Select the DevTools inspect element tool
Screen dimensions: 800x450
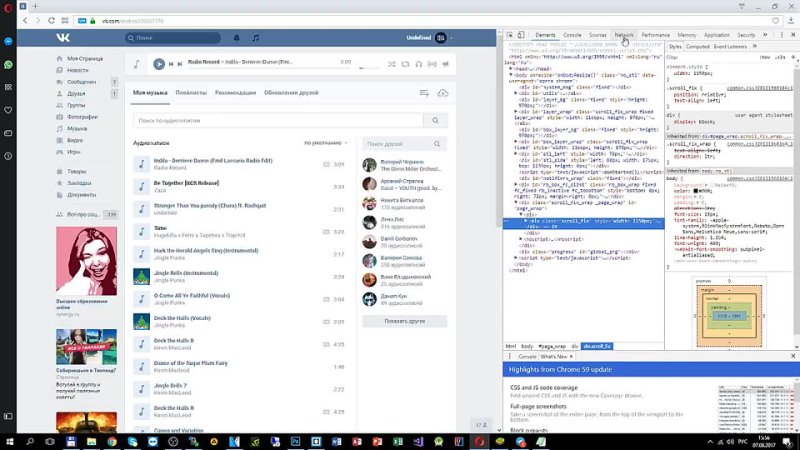click(509, 35)
